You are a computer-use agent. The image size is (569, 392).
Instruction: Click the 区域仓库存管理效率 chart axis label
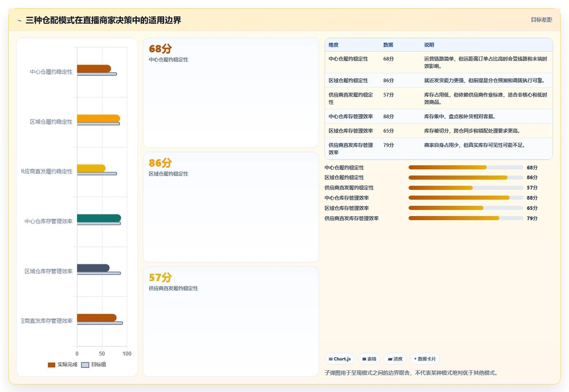tap(48, 271)
